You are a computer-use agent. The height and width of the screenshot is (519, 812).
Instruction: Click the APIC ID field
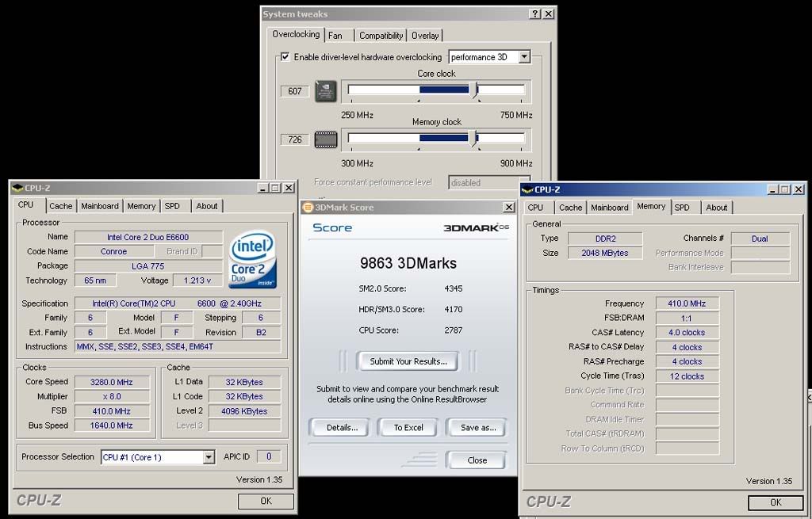269,456
